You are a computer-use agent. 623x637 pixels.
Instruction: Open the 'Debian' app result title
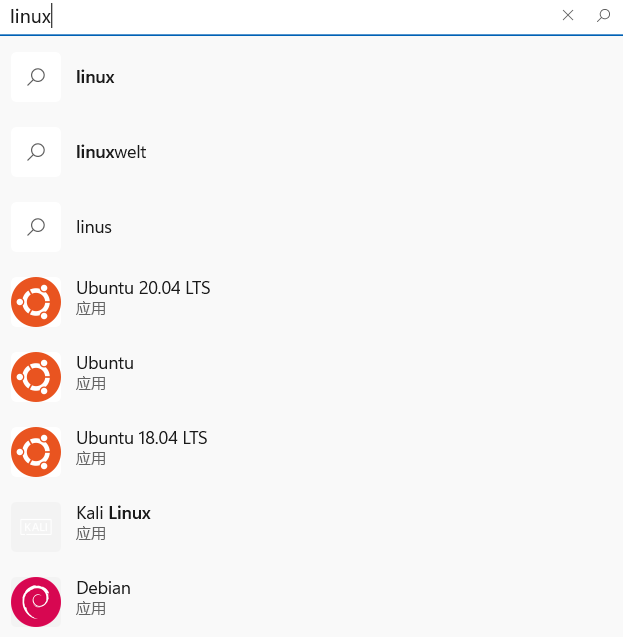tap(103, 589)
